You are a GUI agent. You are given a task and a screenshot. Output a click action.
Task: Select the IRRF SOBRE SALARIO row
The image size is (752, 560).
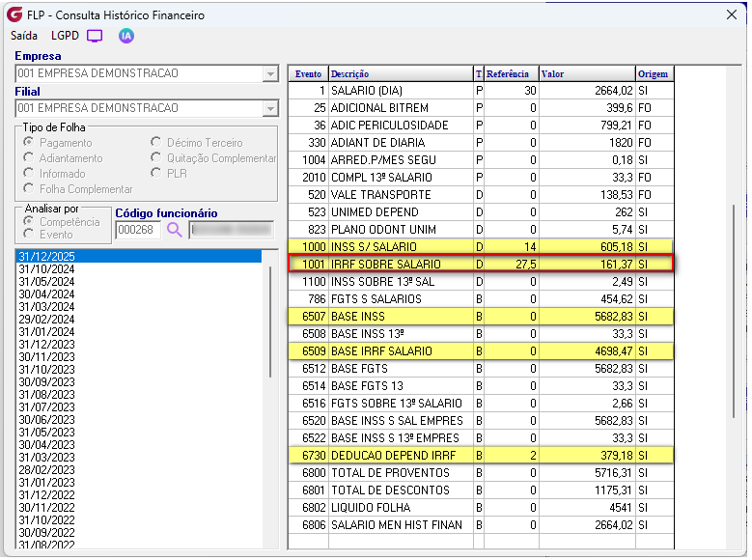[x=481, y=264]
